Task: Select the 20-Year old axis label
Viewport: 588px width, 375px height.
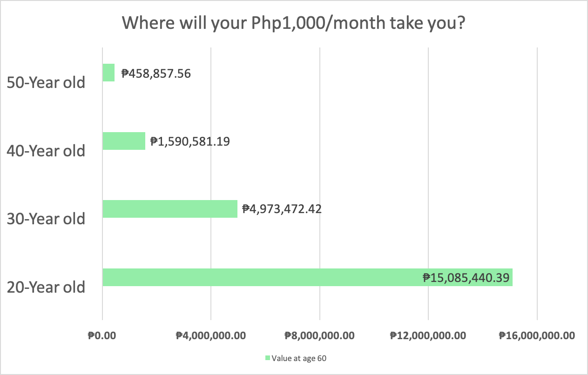Action: click(47, 287)
